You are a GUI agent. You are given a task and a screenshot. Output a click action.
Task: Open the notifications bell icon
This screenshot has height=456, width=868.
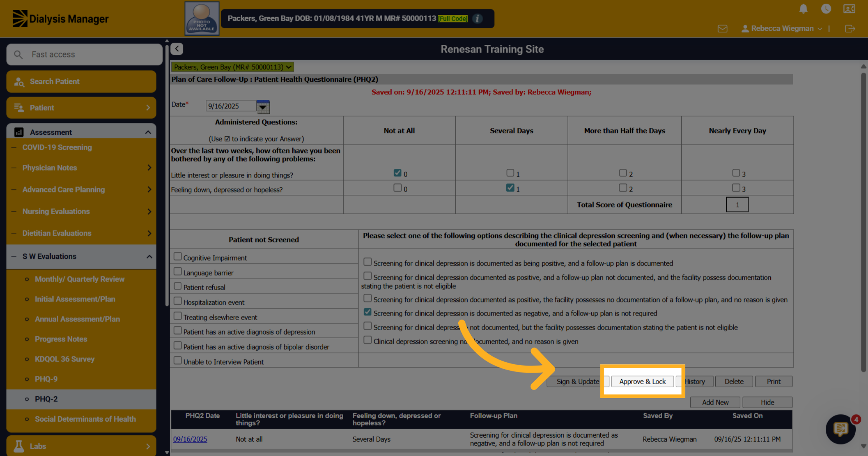pos(803,9)
